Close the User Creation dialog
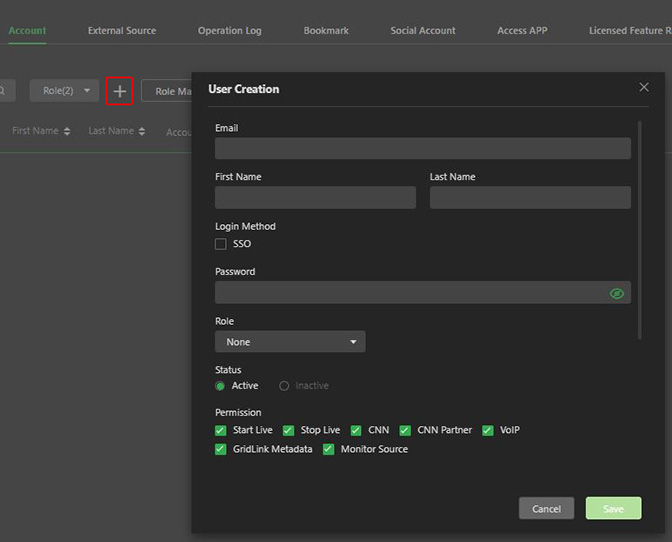 [644, 87]
